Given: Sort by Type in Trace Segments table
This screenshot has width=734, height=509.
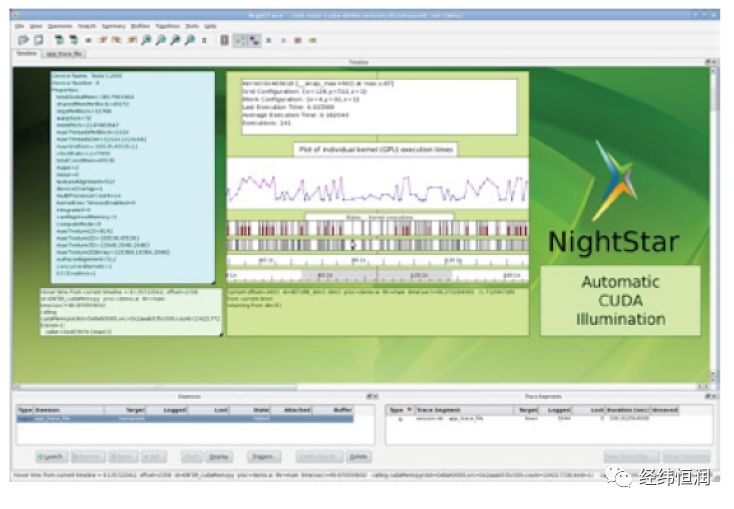Looking at the screenshot, I should click(400, 410).
